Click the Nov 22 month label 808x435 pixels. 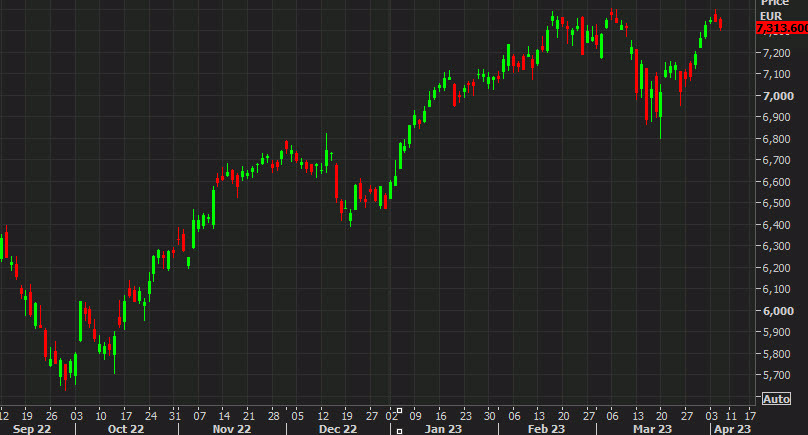point(232,429)
